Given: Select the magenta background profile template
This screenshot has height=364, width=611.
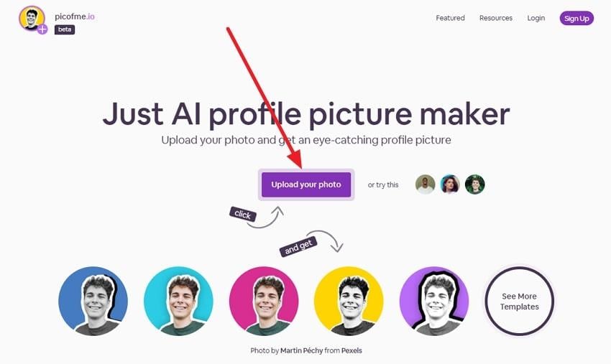Looking at the screenshot, I should 264,301.
